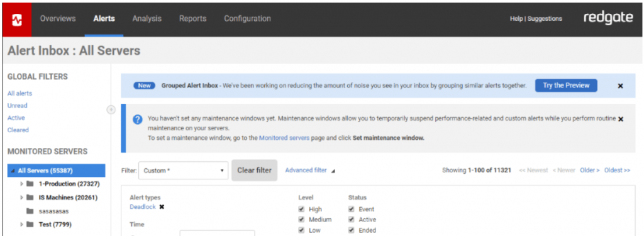Click the red SQL Monitor logo icon
The height and width of the screenshot is (236, 644).
tap(17, 20)
